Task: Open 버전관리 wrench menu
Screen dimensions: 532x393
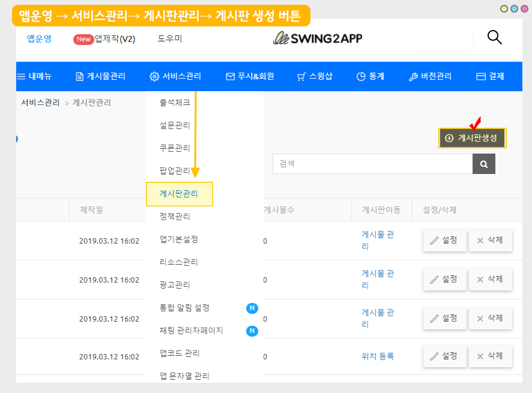Action: click(x=430, y=76)
